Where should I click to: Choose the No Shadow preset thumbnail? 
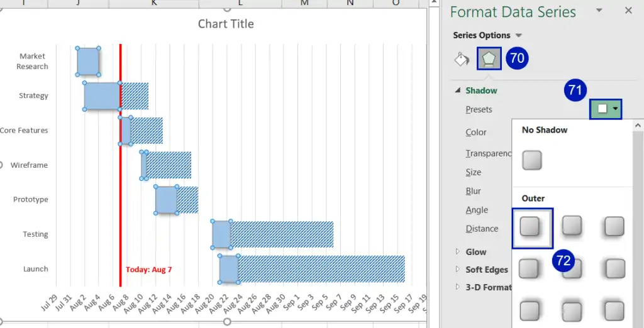point(532,160)
